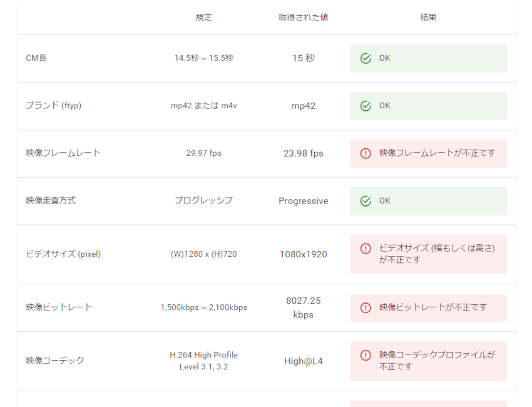This screenshot has height=407, width=532.
Task: Click the warning icon for 映像ビットレート error
Action: tap(366, 307)
